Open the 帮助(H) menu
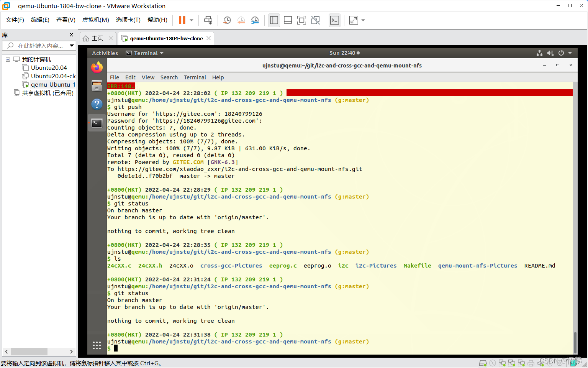Screen dimensions: 588x368 coord(157,20)
